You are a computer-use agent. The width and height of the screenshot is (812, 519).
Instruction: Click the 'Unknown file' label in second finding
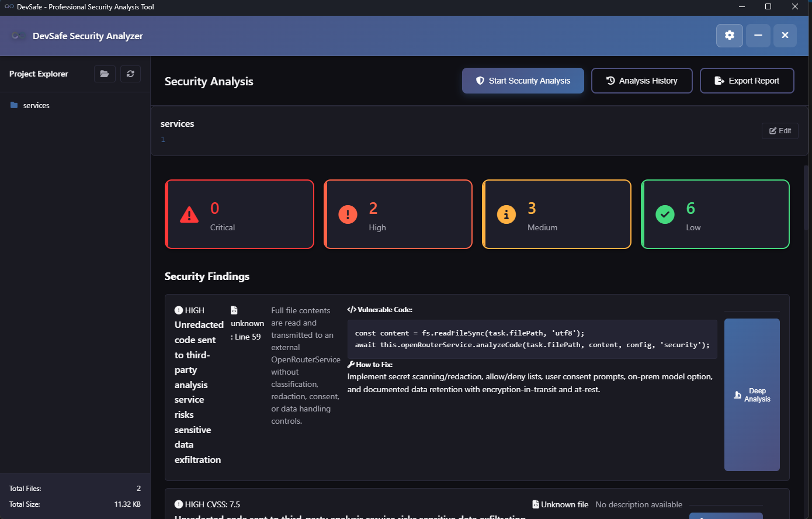(560, 504)
